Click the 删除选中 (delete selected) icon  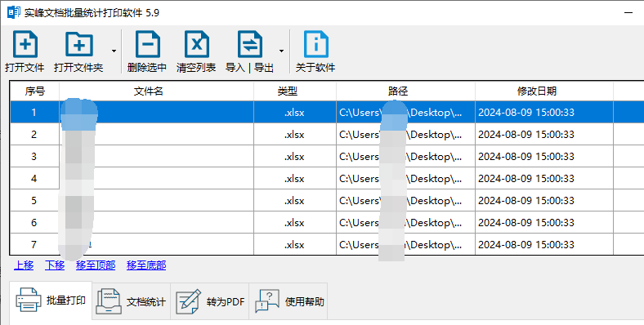147,44
